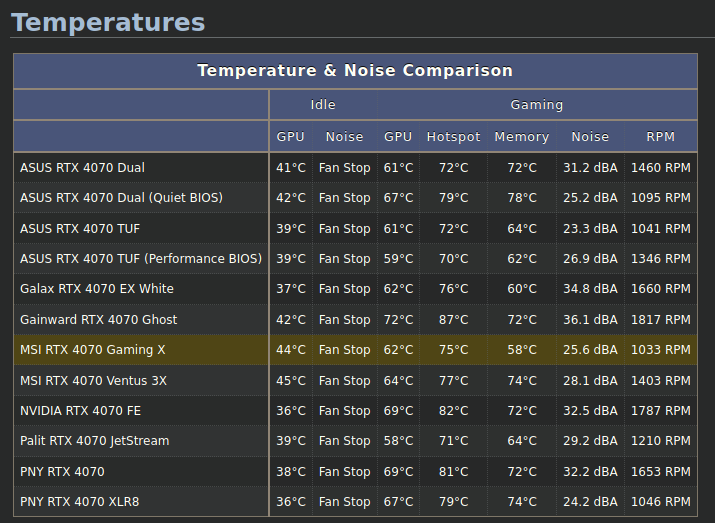Select the highlighted MSI RTX 4070 Gaming X name
715x523 pixels.
tap(93, 350)
